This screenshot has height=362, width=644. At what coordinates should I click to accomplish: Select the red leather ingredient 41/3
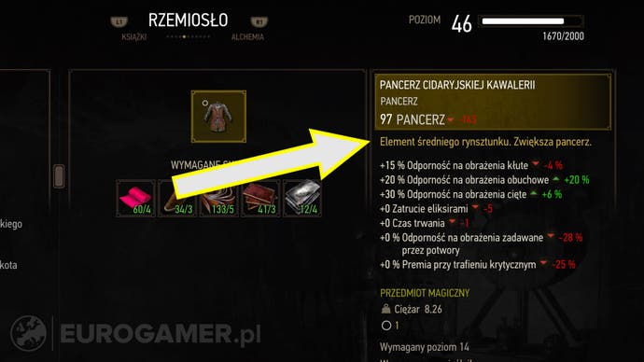(260, 198)
